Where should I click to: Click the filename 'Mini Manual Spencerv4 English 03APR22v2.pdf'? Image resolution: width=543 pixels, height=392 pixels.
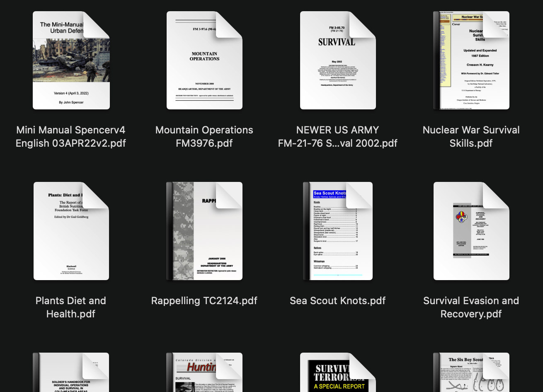pyautogui.click(x=71, y=137)
